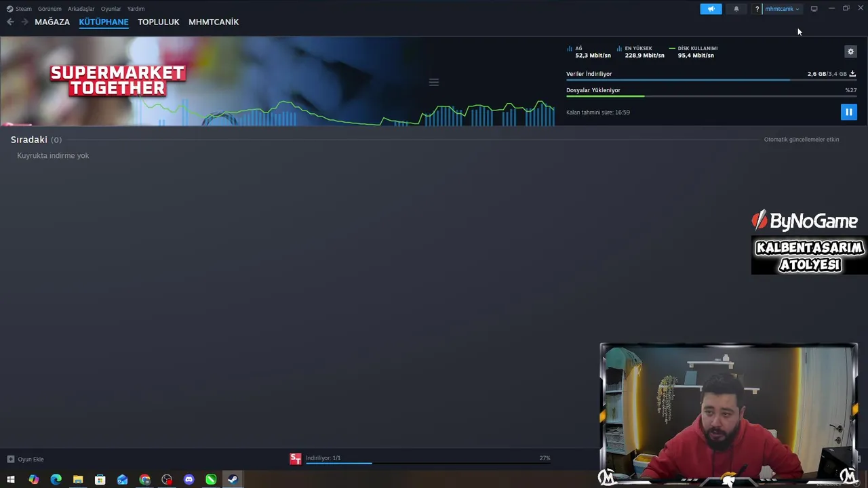The height and width of the screenshot is (488, 868).
Task: Minimize the Steam window
Action: click(x=831, y=9)
